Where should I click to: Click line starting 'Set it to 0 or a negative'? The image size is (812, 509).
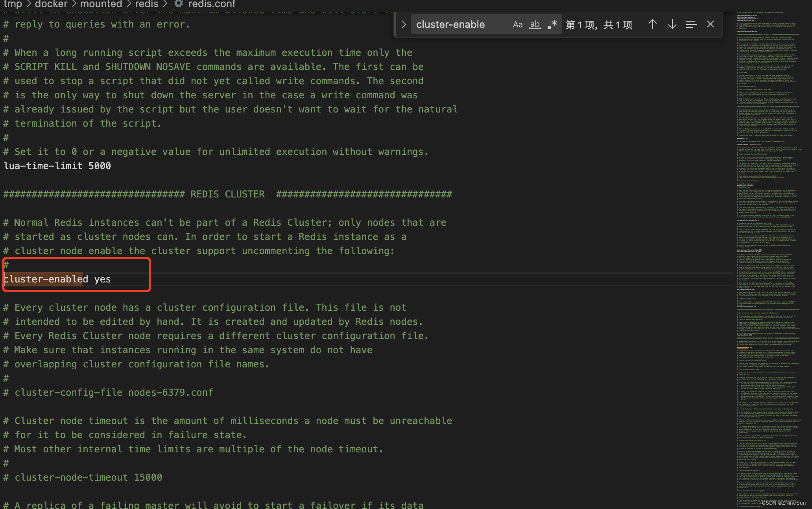pyautogui.click(x=216, y=151)
